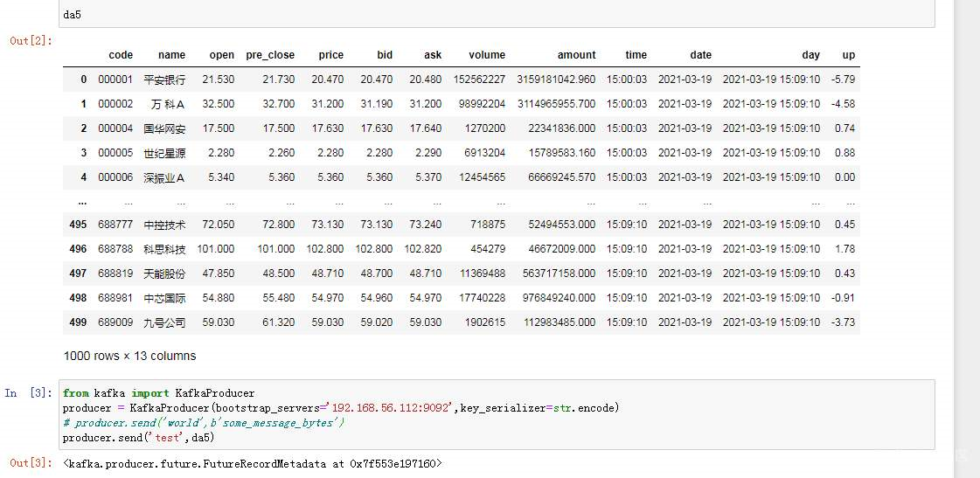Click the 'volume' column header
The height and width of the screenshot is (478, 980).
[x=487, y=55]
